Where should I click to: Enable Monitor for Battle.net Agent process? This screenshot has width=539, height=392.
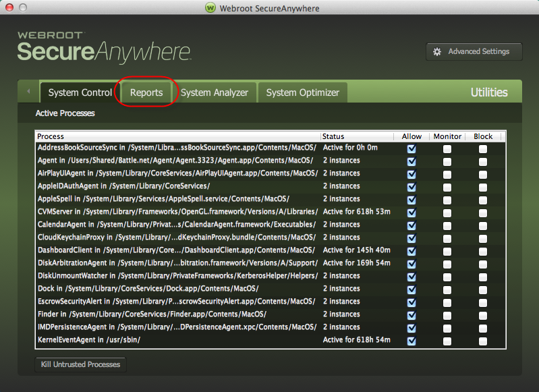pos(447,162)
